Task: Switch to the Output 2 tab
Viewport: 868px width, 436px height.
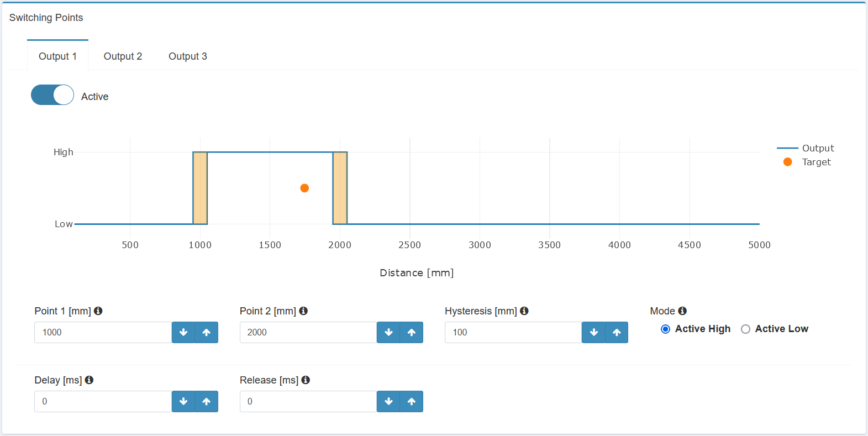Action: coord(123,56)
